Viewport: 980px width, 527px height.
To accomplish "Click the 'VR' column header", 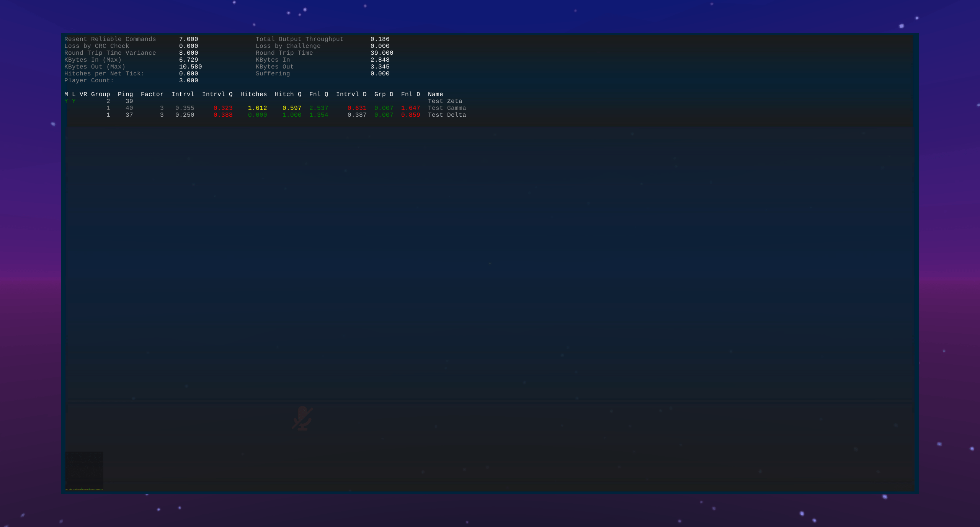I will [x=83, y=94].
